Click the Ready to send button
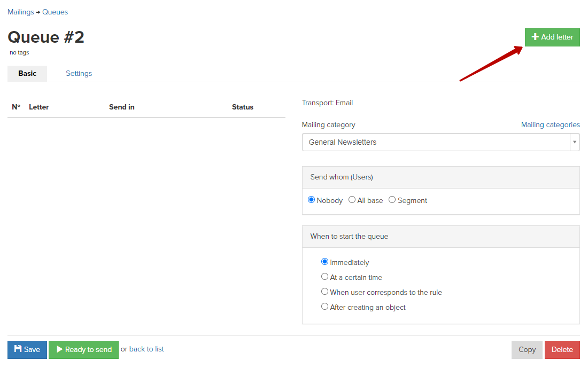 coord(83,350)
